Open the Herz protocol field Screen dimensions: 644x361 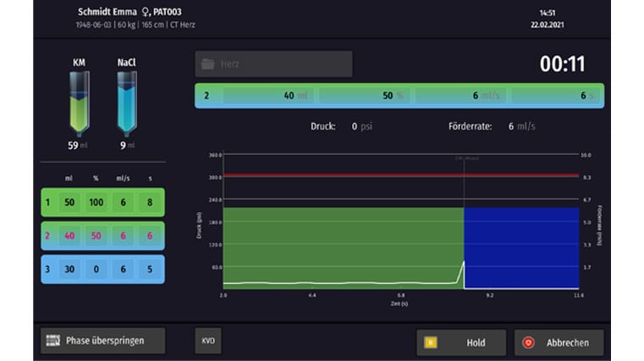click(x=273, y=64)
